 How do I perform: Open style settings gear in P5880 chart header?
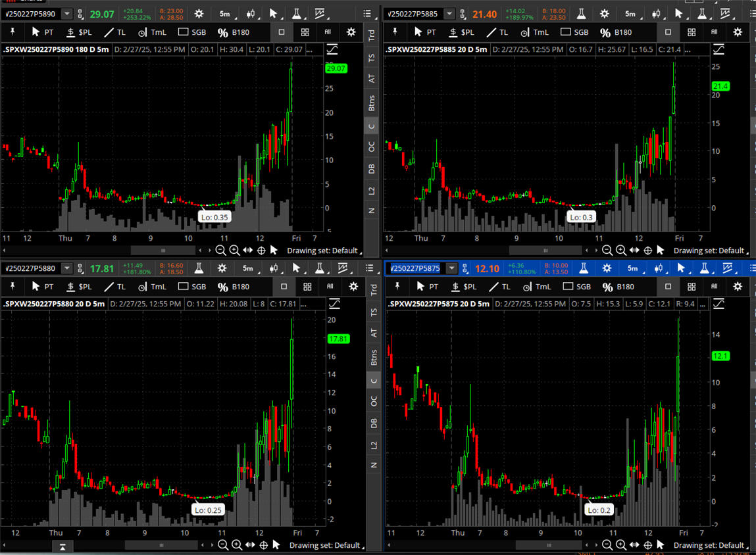tap(222, 268)
